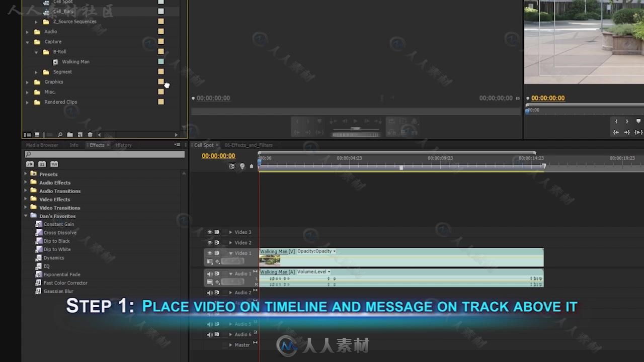The image size is (644, 362).
Task: Select the Fast Color Corrector effect
Action: (x=65, y=283)
